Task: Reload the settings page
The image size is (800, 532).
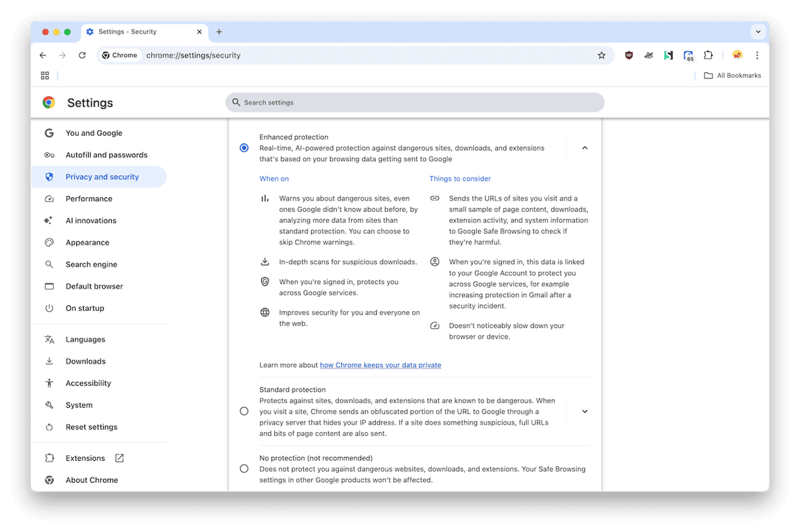Action: 82,55
